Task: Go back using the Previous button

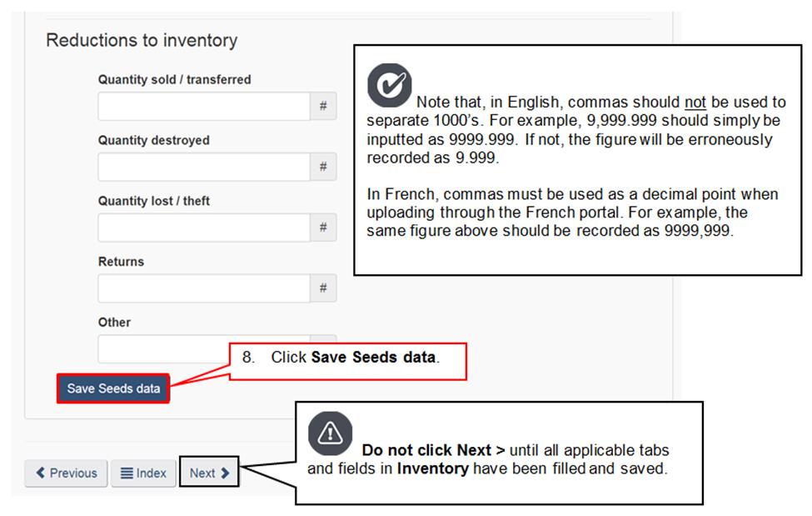Action: point(66,473)
